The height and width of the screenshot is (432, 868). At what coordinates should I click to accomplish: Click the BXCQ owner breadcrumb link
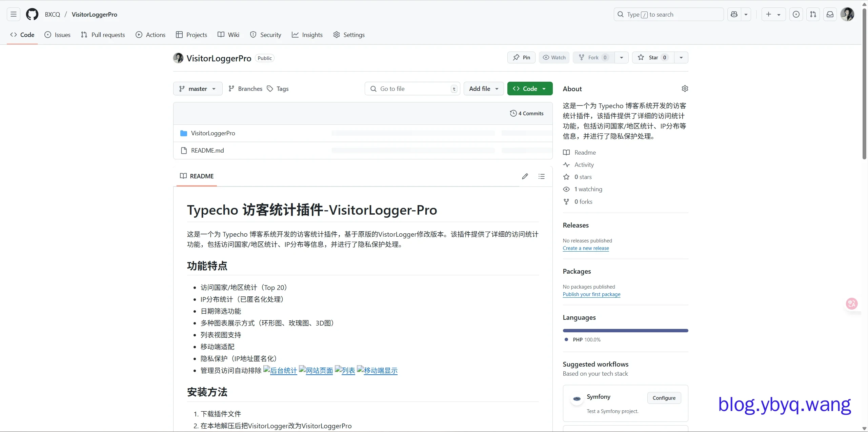pos(53,14)
